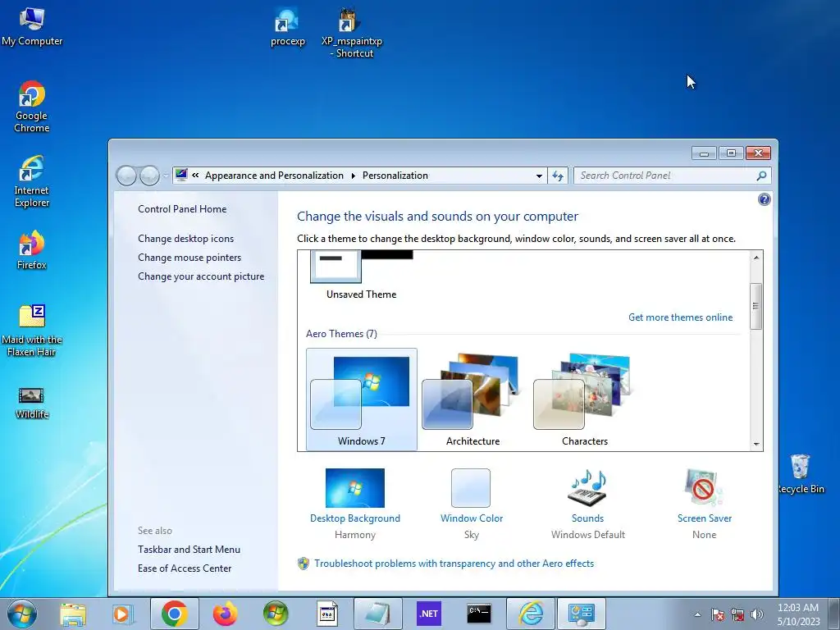The image size is (840, 630).
Task: Select the Architecture theme
Action: [x=473, y=399]
